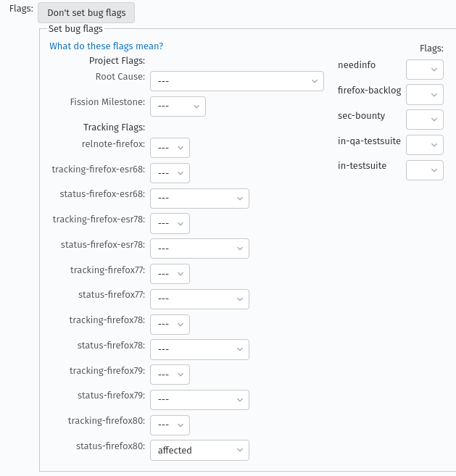Image resolution: width=456 pixels, height=476 pixels.
Task: Open the sec-bounty flag dropdown
Action: click(x=424, y=120)
